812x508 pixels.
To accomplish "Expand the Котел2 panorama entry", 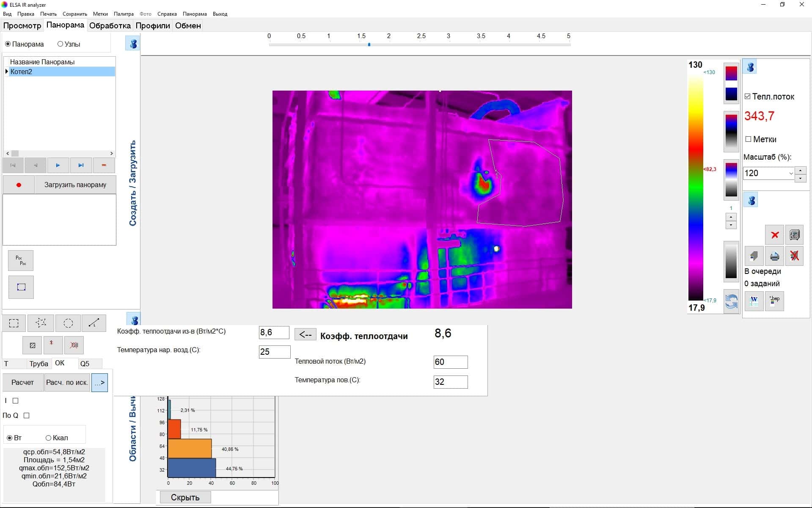I will 7,72.
